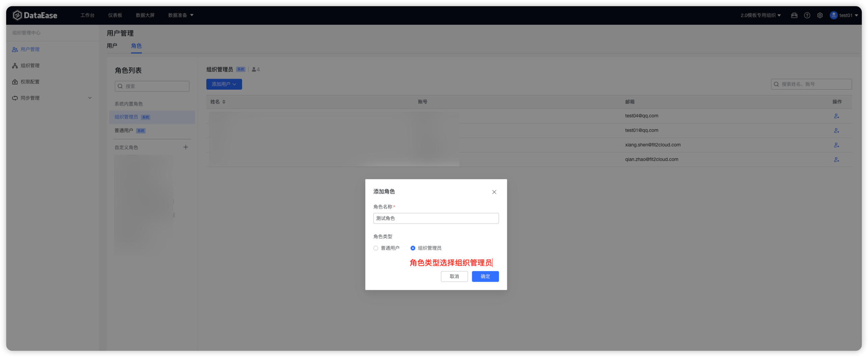The width and height of the screenshot is (868, 357).
Task: Click the 取消 button
Action: 454,277
